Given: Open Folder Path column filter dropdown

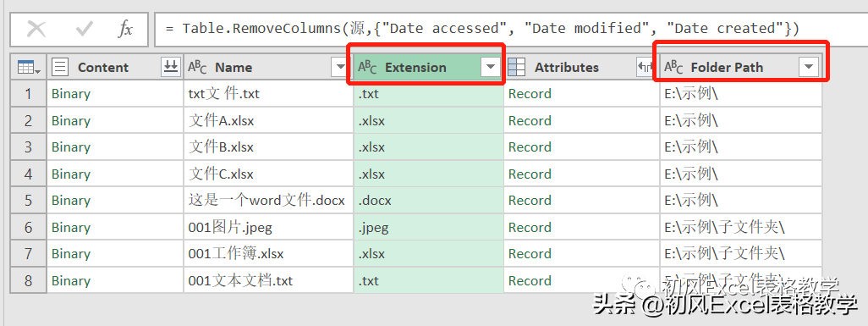Looking at the screenshot, I should (809, 68).
